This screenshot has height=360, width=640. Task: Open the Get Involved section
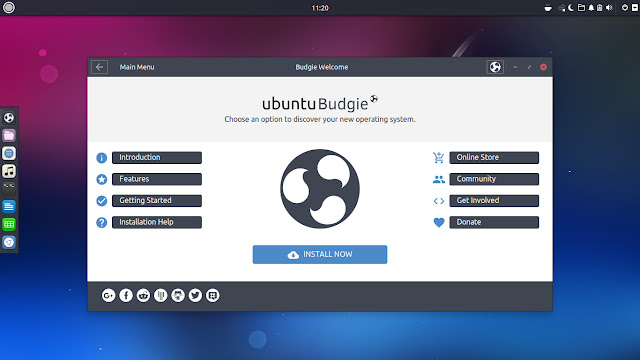[x=494, y=201]
